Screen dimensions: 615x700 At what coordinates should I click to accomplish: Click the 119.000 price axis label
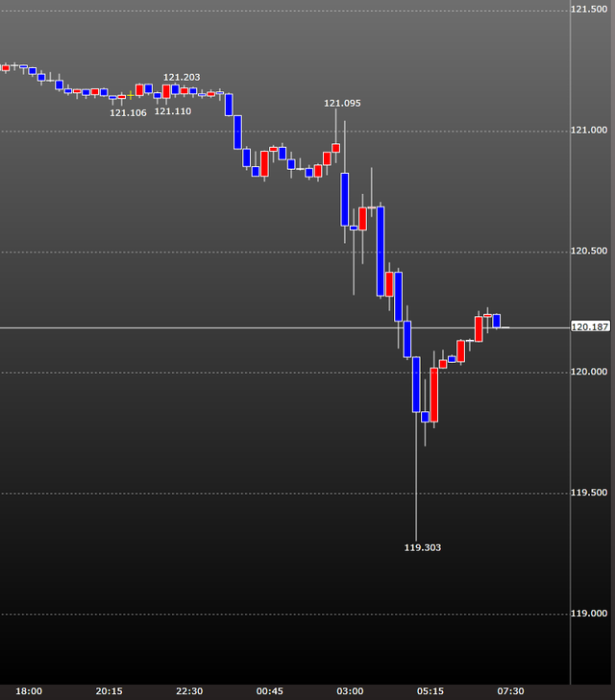pos(589,614)
